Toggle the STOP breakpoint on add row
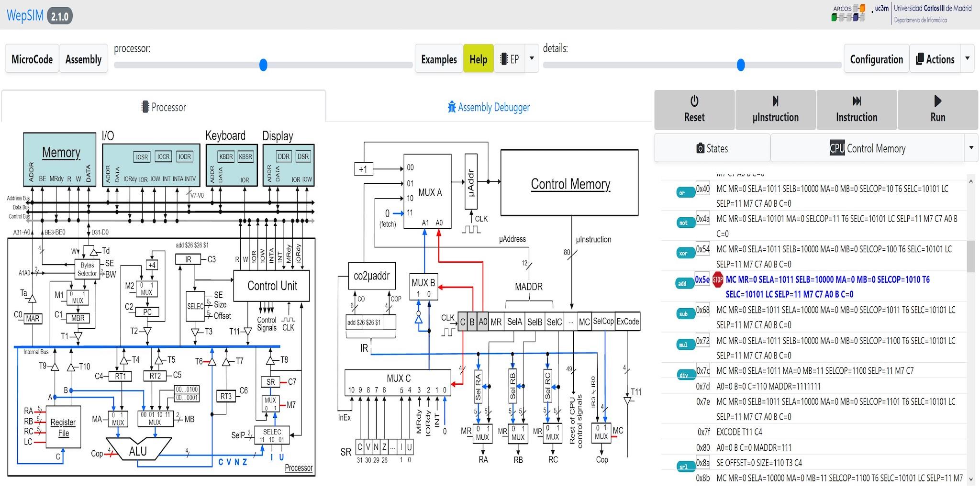980x490 pixels. (718, 280)
